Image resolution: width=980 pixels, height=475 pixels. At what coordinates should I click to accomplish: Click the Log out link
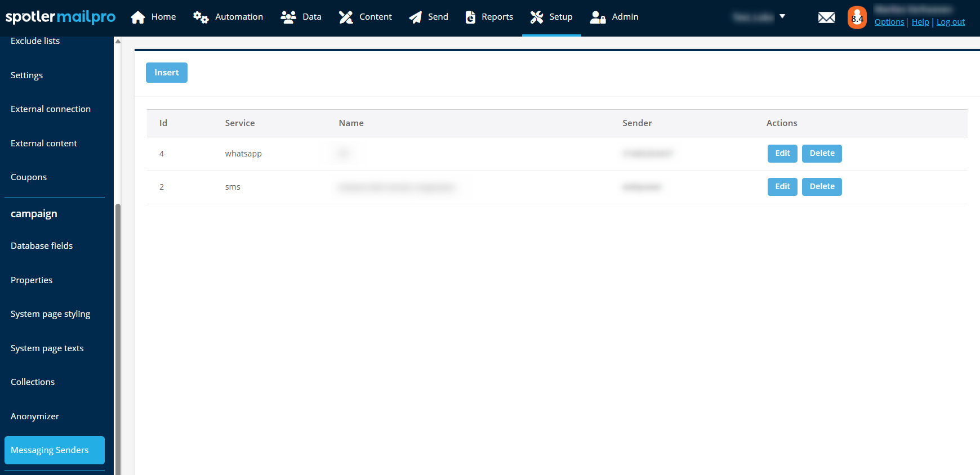(x=951, y=22)
